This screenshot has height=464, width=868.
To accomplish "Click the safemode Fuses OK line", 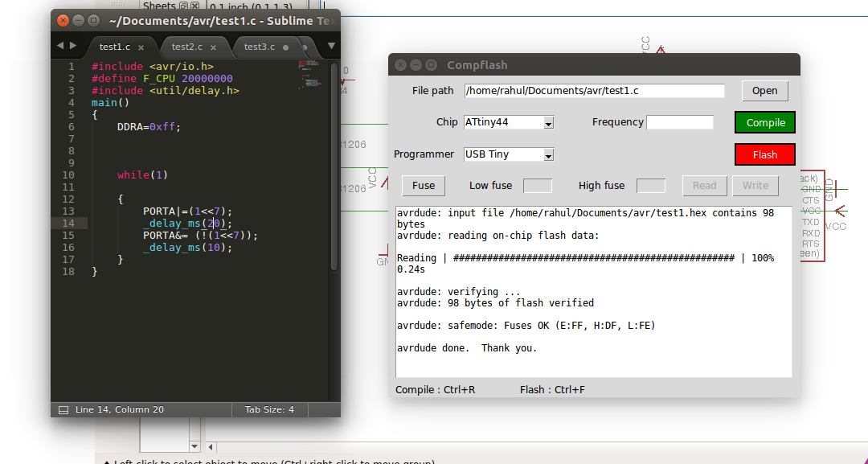I will [x=526, y=326].
